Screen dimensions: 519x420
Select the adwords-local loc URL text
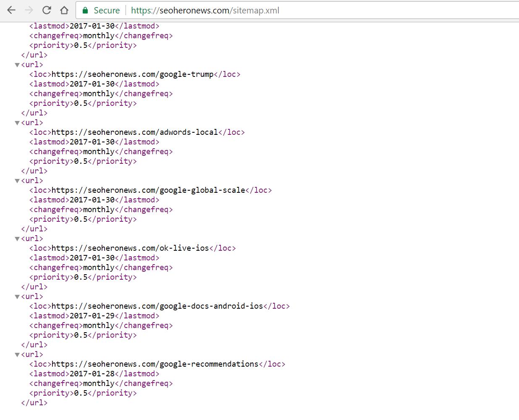pos(135,132)
